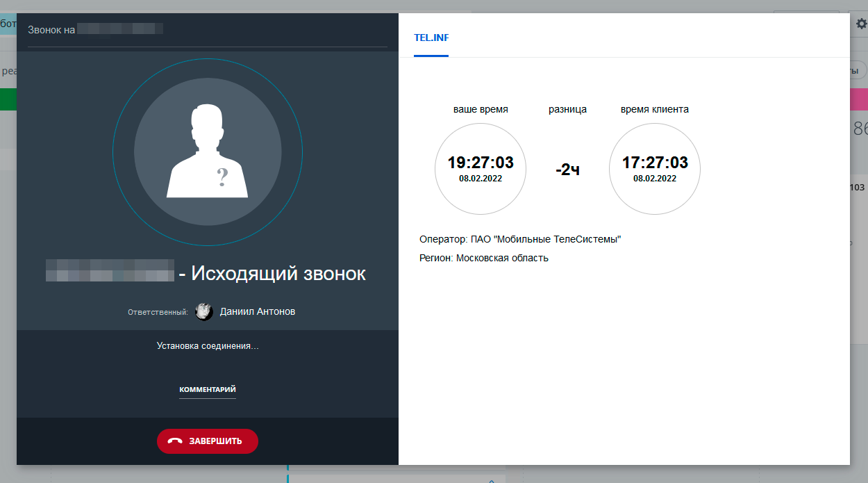868x483 pixels.
Task: Select the region text Московская область
Action: coord(502,258)
